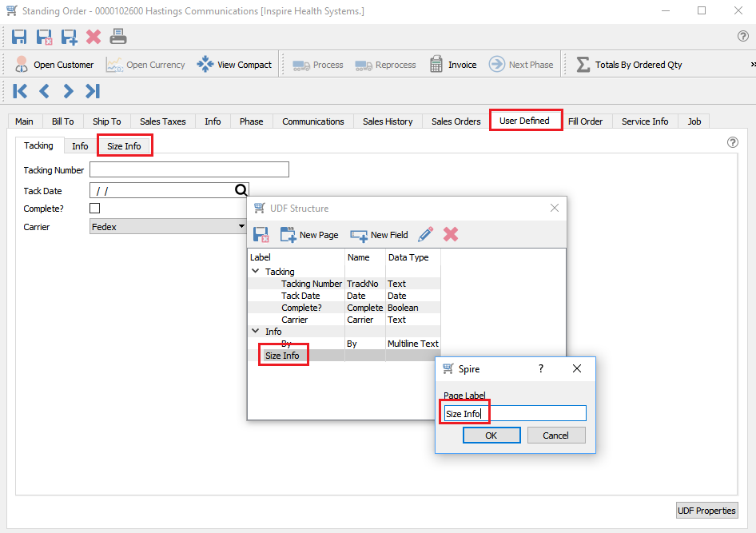Click Save and Close in UDF Structure
Viewport: 756px width, 533px height.
click(x=261, y=235)
